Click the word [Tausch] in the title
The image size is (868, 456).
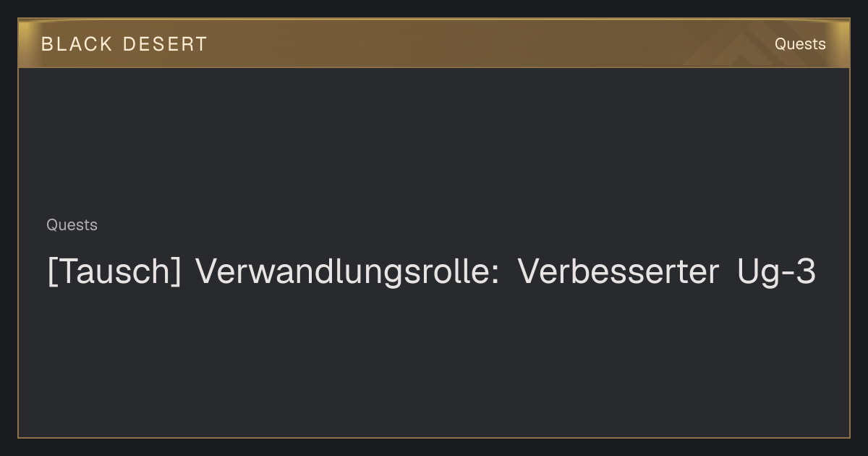(114, 273)
